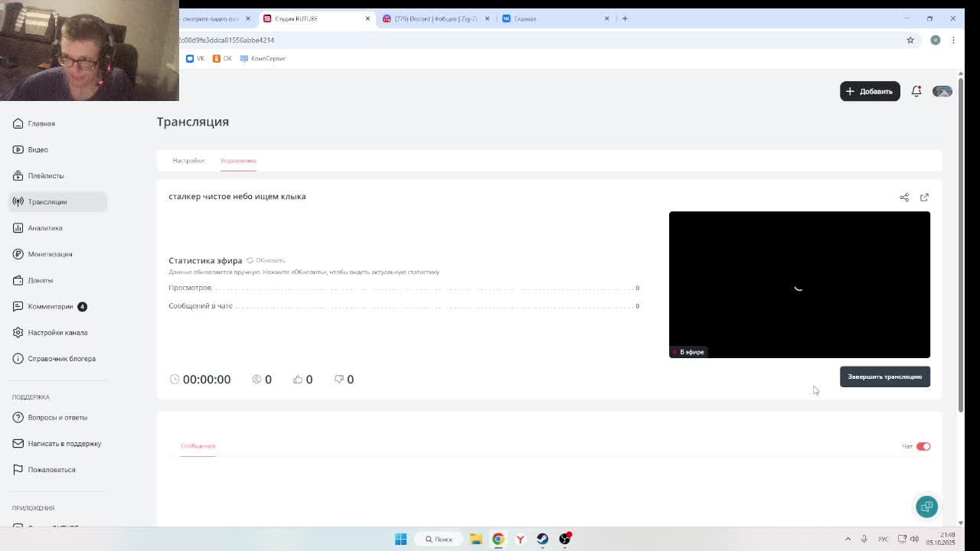The width and height of the screenshot is (980, 551).
Task: Show hidden system tray icons
Action: [848, 539]
